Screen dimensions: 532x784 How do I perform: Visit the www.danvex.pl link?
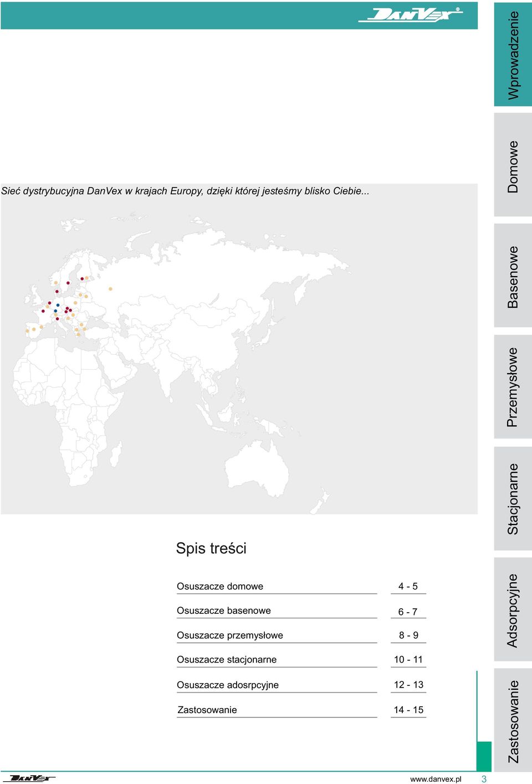[436, 779]
